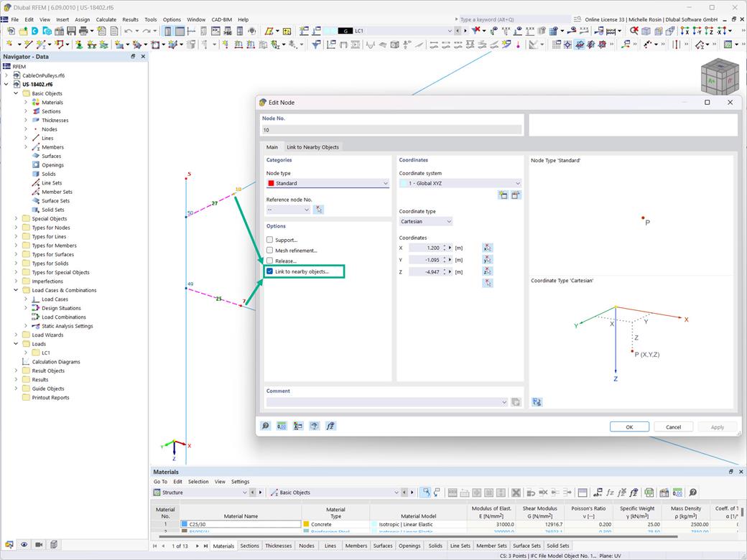Viewport: 747px width, 560px height.
Task: Expand Special Objects folder
Action: click(x=16, y=218)
